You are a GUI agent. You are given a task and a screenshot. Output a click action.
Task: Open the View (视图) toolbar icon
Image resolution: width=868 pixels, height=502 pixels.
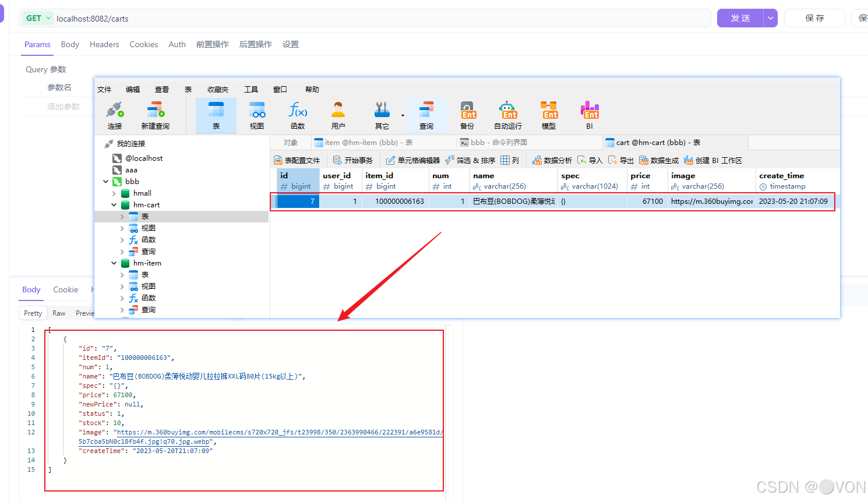point(257,115)
